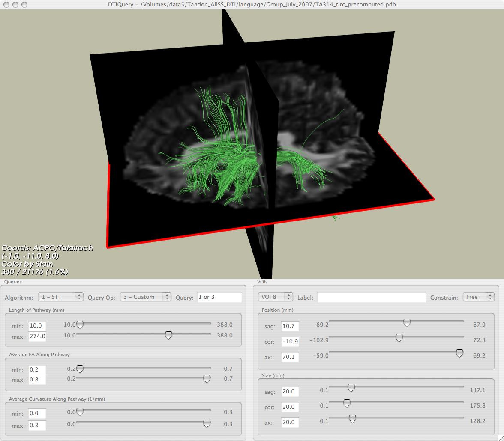Click the pathway length min input field
This screenshot has height=441, width=504.
[37, 326]
